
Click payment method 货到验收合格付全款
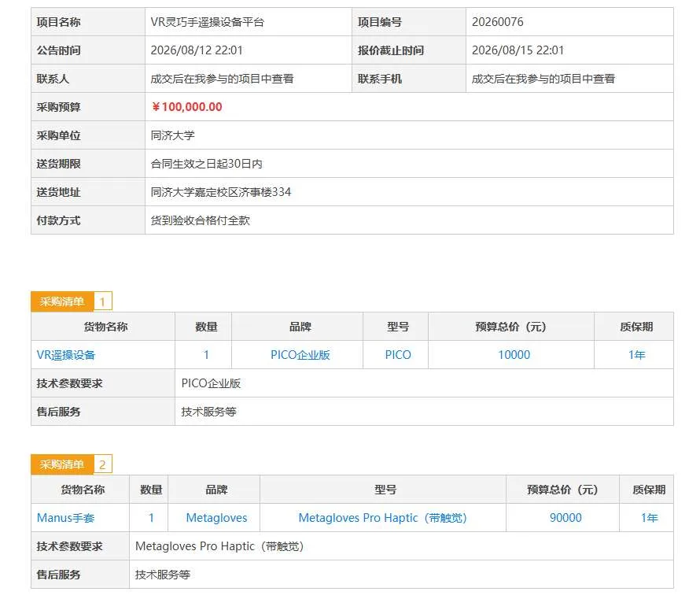tap(200, 220)
